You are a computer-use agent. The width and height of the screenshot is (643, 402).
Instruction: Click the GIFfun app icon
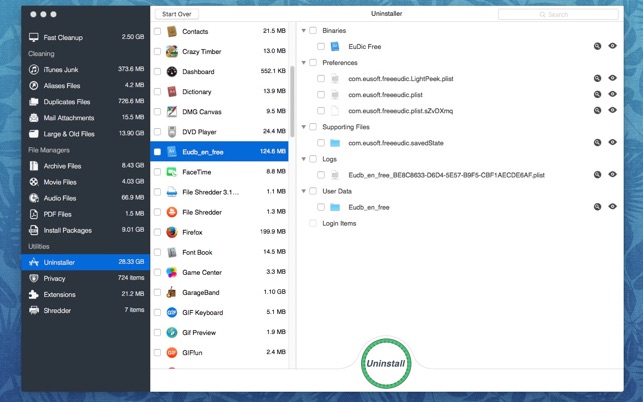pos(172,352)
